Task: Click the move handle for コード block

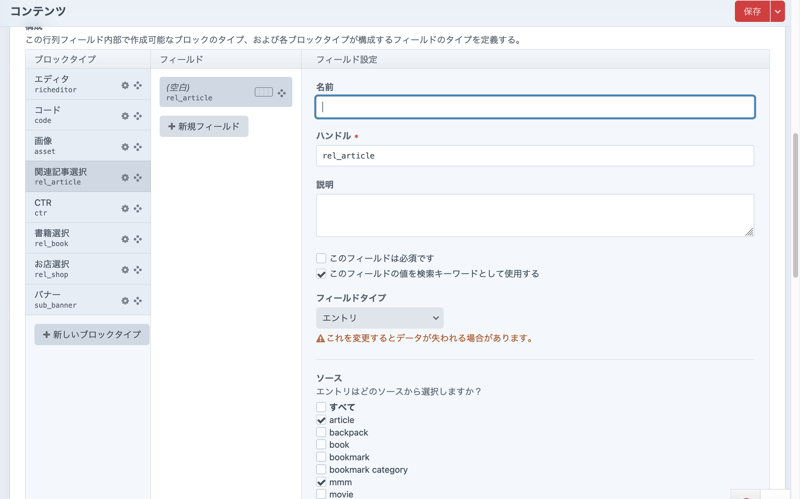Action: coord(138,116)
